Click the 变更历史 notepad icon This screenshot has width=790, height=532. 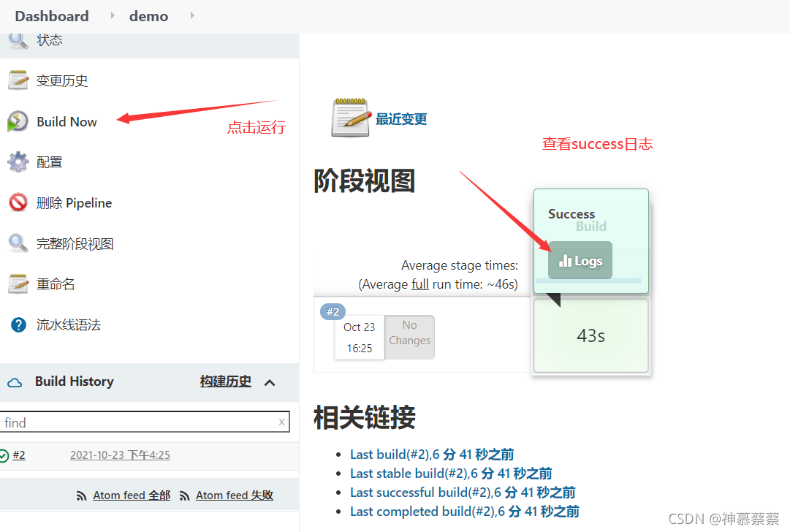[18, 80]
